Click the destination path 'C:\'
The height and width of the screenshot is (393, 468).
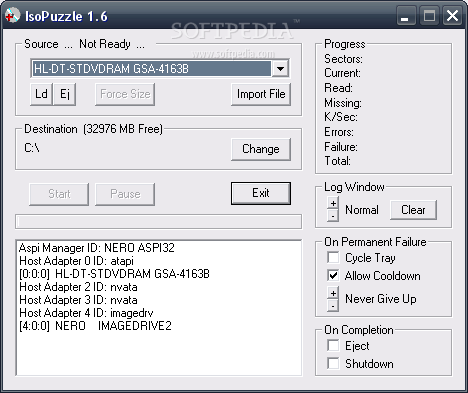(x=32, y=148)
